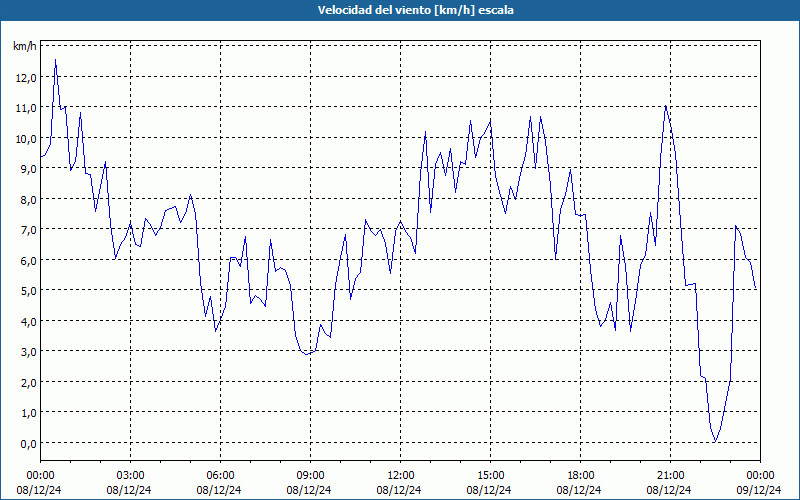Click the 06:00 time axis label
The height and width of the screenshot is (500, 800).
(220, 476)
